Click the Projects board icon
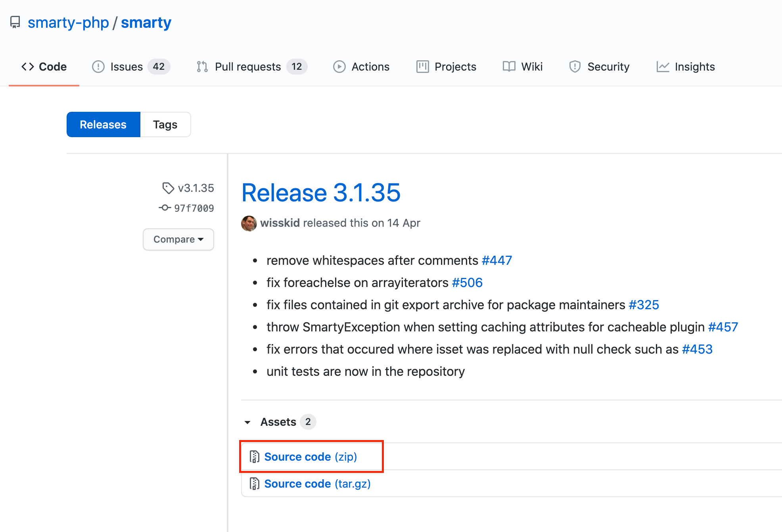This screenshot has height=532, width=782. [x=422, y=67]
